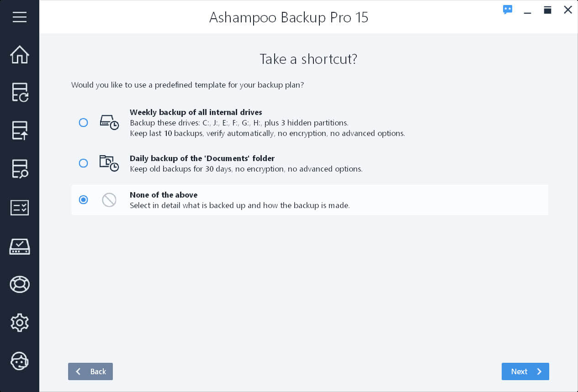Image resolution: width=578 pixels, height=392 pixels.
Task: Go to the Home icon in the sidebar
Action: point(20,55)
